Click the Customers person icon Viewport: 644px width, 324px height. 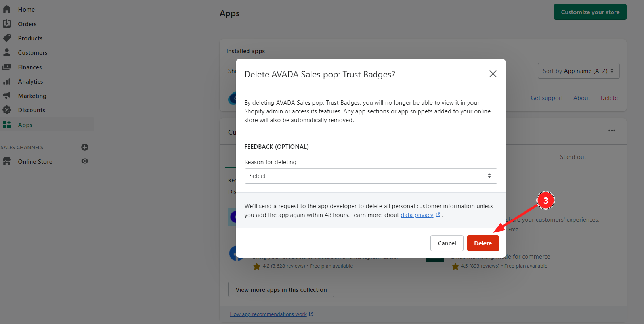pos(7,52)
